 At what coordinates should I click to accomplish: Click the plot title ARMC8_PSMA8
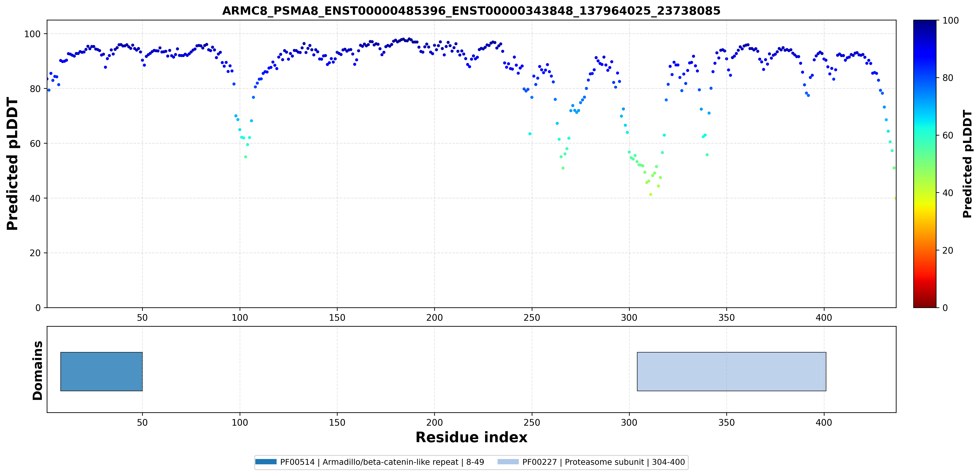471,11
